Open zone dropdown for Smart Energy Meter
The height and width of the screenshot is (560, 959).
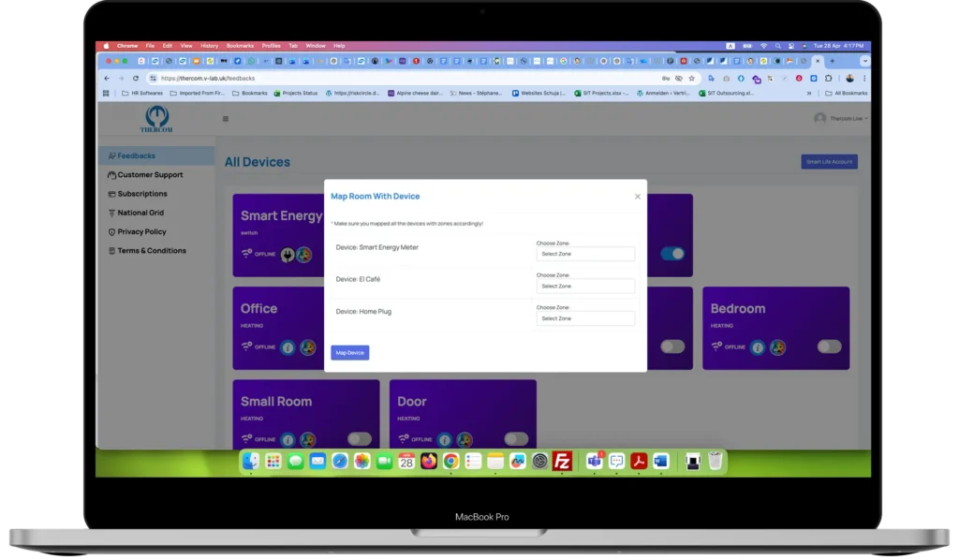coord(585,254)
